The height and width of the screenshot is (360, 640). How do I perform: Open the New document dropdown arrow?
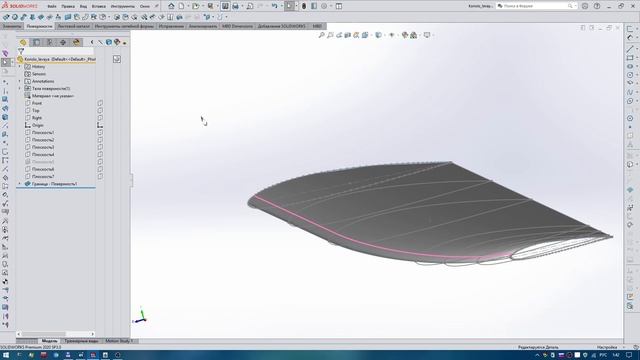(188, 6)
